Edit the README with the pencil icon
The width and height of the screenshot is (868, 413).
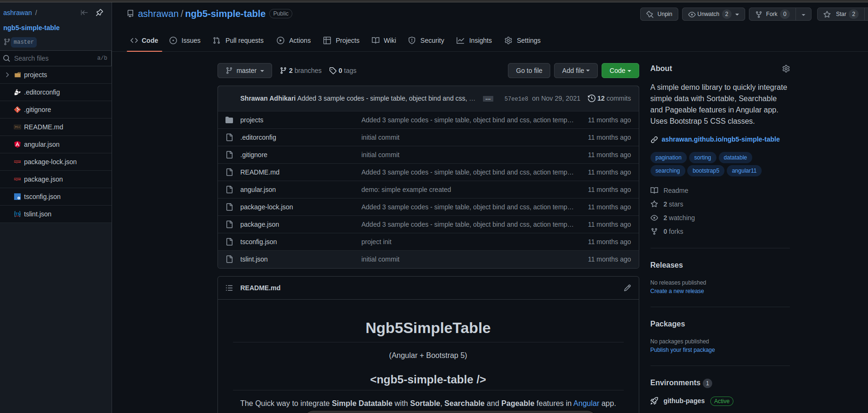627,288
